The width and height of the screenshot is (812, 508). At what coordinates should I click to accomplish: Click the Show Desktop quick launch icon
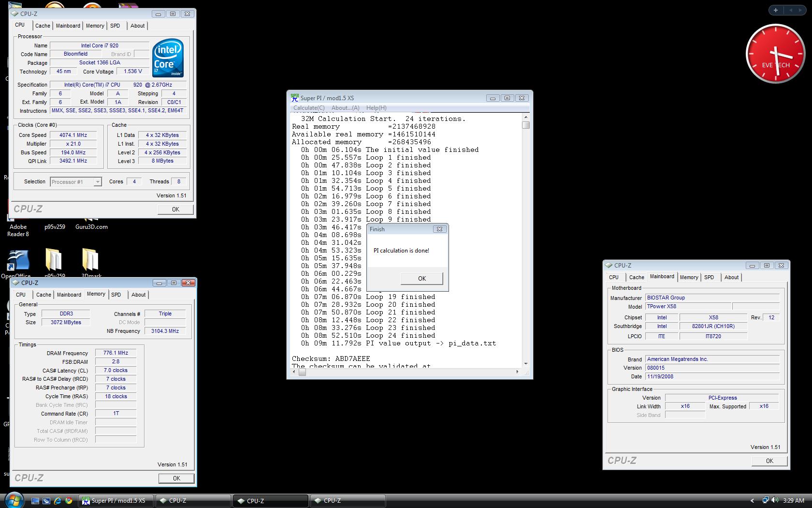[35, 501]
